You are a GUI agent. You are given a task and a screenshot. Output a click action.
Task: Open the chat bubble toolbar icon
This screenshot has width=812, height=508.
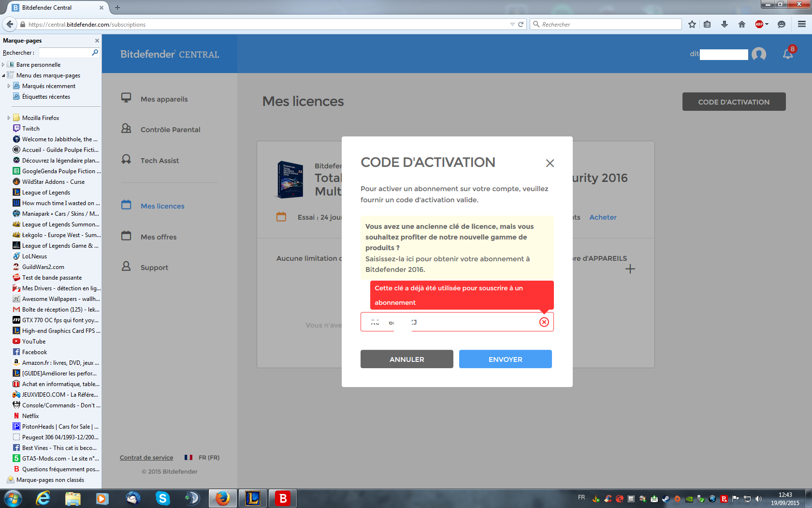point(782,24)
